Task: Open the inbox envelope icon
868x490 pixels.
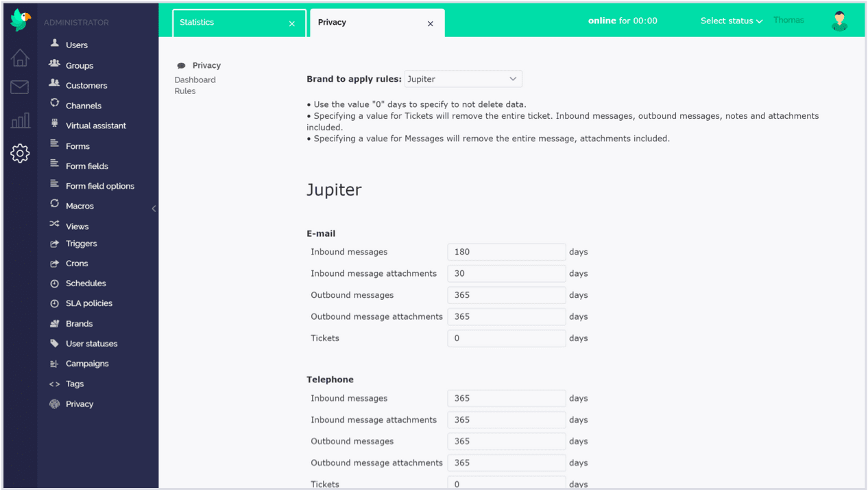Action: pos(19,86)
